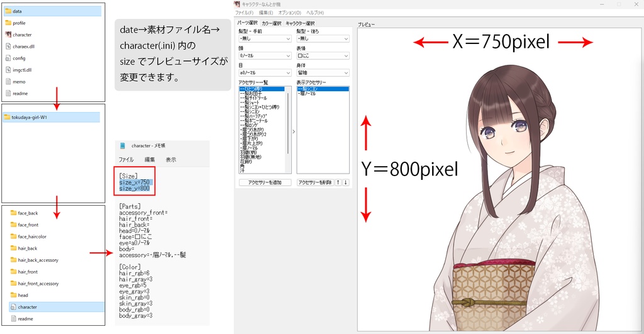
Task: Click the アクセサリーを削除 button
Action: [x=315, y=182]
